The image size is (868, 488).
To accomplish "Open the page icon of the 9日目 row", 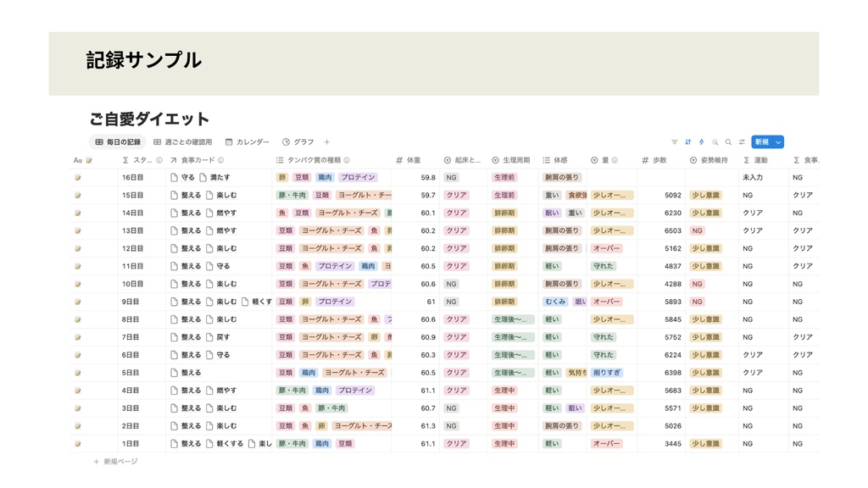I will pyautogui.click(x=78, y=302).
